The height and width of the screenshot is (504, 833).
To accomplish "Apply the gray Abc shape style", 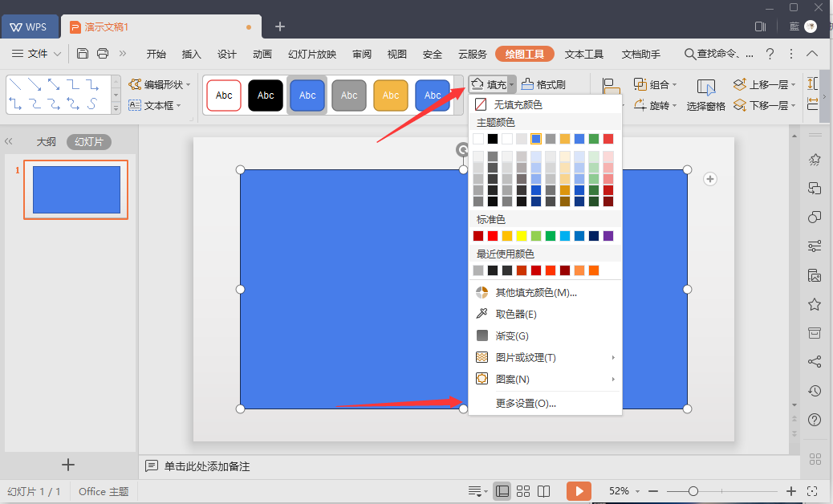I will (x=349, y=96).
